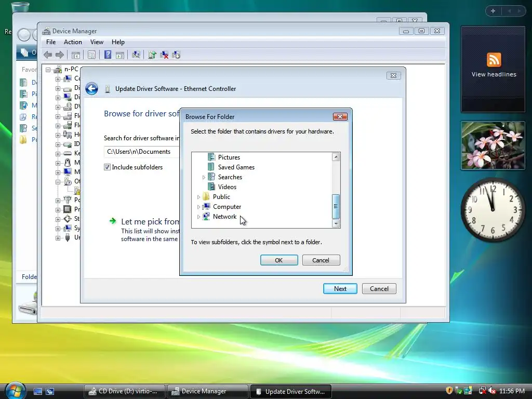Toggle the Show/Hide Action Pane toolbar icon
Image resolution: width=532 pixels, height=399 pixels.
pyautogui.click(x=120, y=55)
